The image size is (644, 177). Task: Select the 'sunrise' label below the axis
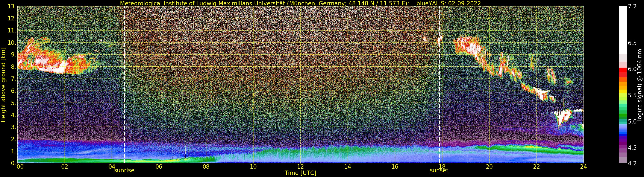(124, 171)
